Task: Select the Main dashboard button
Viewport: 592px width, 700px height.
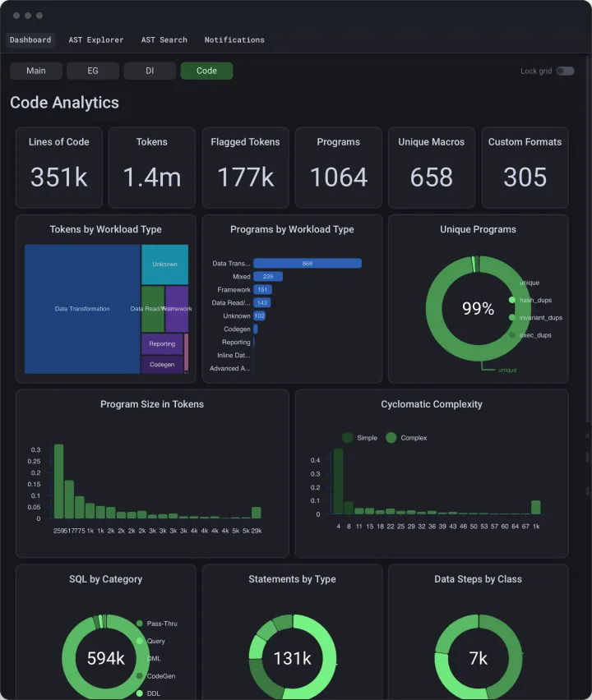Action: click(35, 71)
